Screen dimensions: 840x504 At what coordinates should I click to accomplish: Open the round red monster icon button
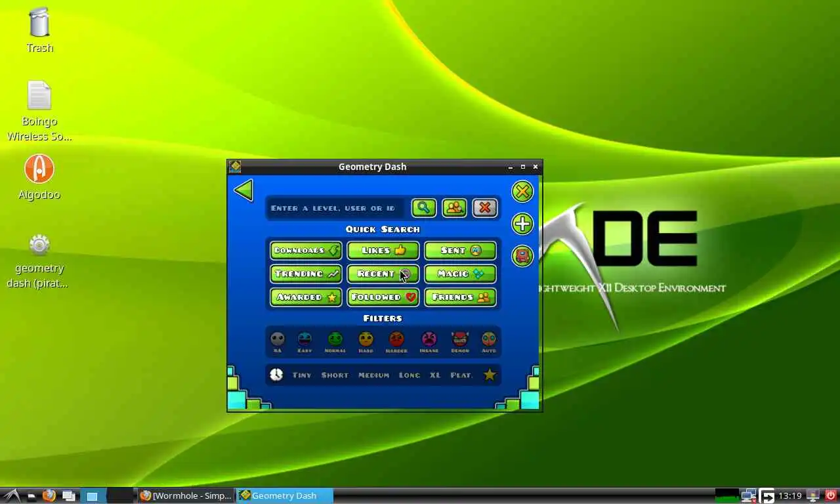[x=522, y=256]
